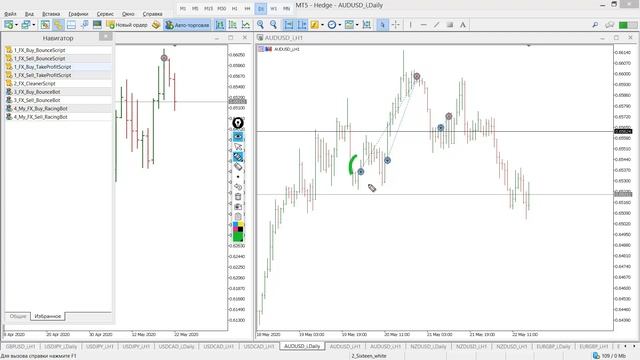The width and height of the screenshot is (640, 360).
Task: Open the new chart icon
Action: [8, 25]
